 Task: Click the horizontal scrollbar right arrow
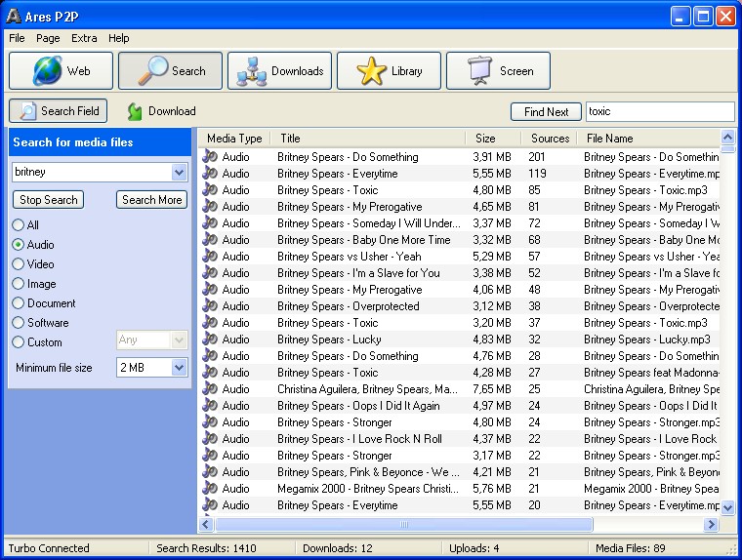click(711, 524)
